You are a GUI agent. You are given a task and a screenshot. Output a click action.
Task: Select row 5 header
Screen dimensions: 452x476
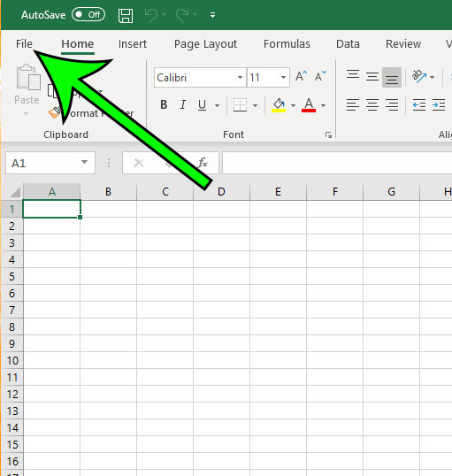(11, 277)
